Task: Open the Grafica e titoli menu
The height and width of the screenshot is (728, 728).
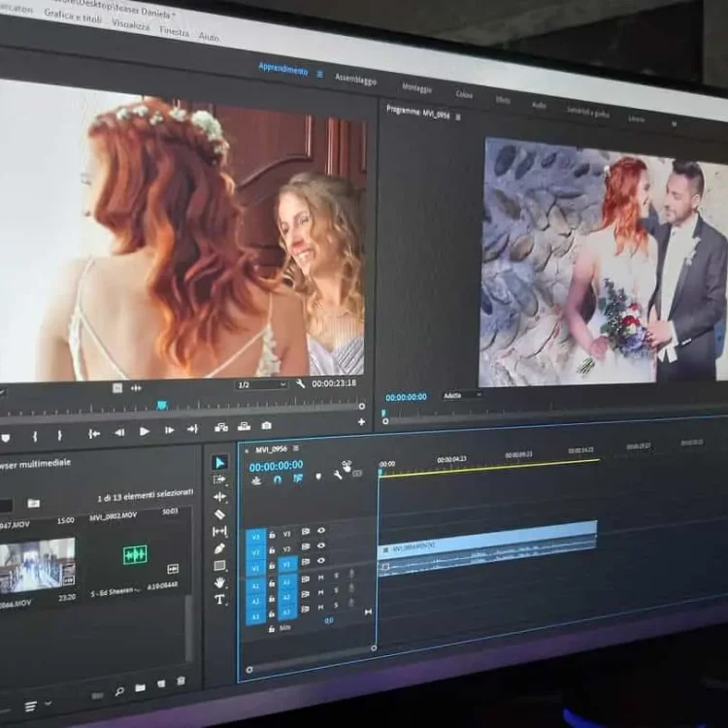Action: 73,17
